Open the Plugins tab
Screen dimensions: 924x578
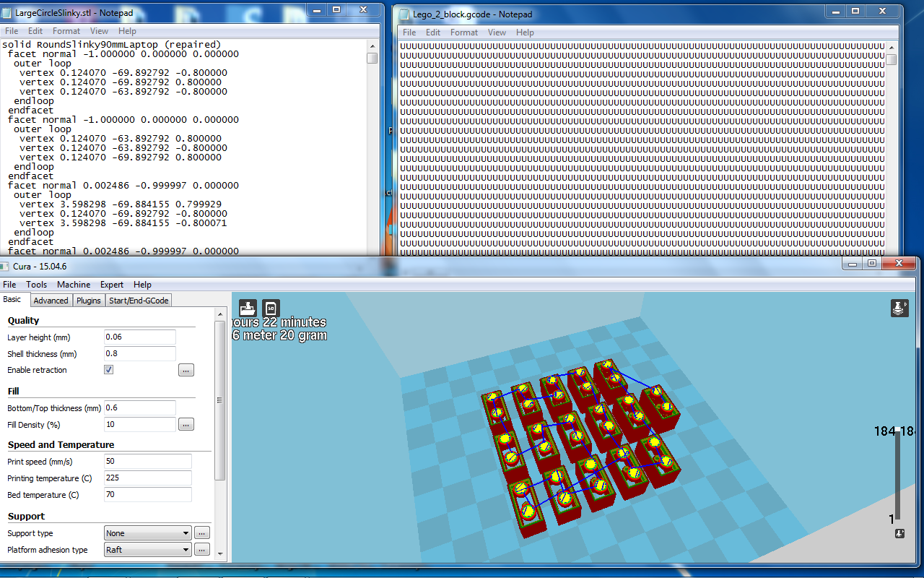point(89,301)
